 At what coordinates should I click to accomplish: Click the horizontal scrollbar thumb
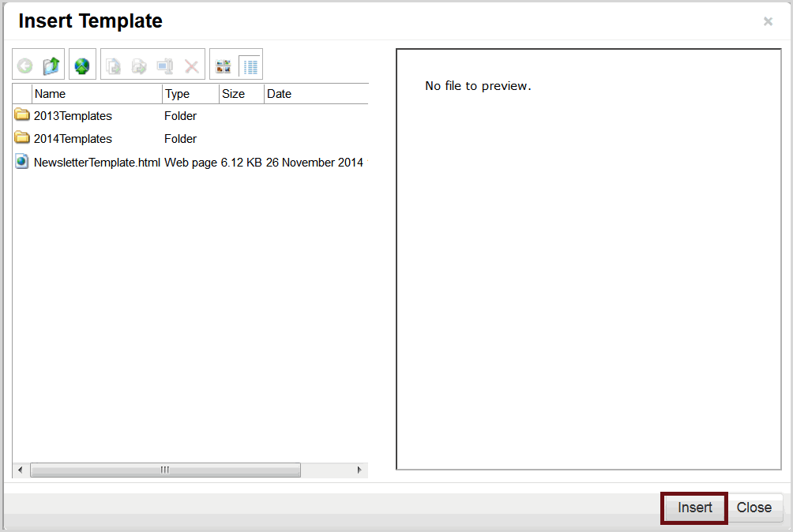coord(165,470)
